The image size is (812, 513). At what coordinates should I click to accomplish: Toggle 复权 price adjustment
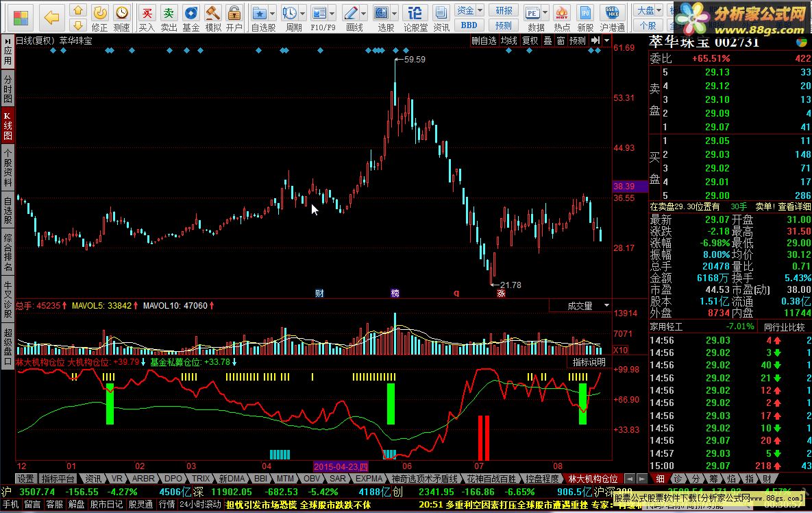click(530, 40)
